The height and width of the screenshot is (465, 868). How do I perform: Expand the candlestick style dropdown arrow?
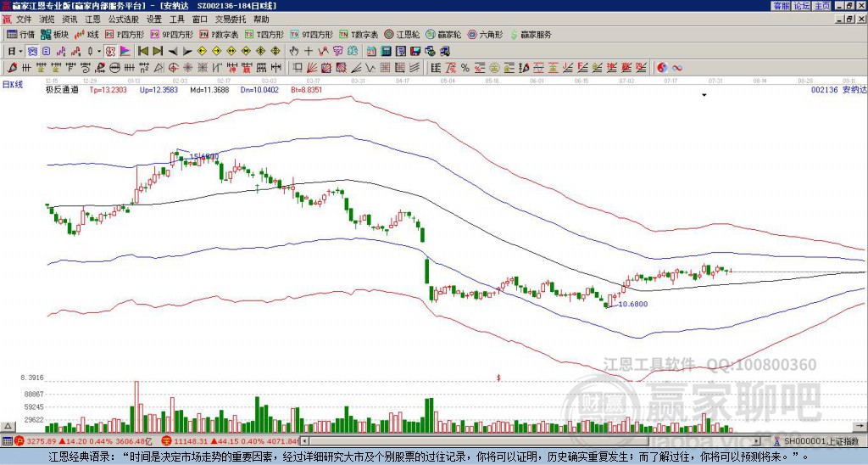(99, 51)
